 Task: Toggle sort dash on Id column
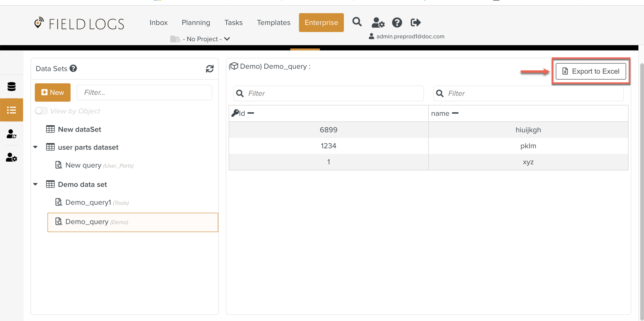(251, 113)
